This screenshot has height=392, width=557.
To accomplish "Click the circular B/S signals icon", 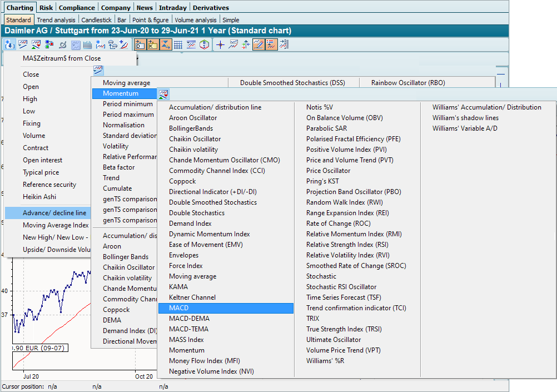I will click(x=205, y=45).
